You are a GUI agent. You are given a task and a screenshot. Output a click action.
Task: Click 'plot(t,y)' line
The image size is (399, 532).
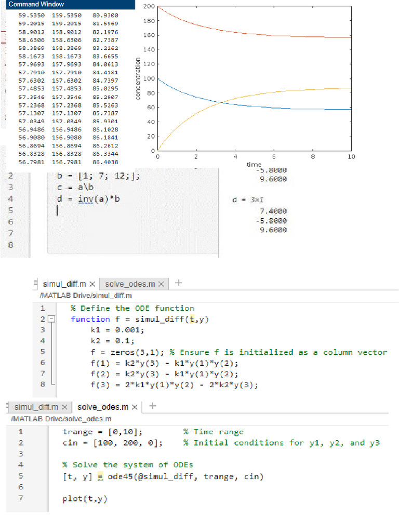coord(85,498)
